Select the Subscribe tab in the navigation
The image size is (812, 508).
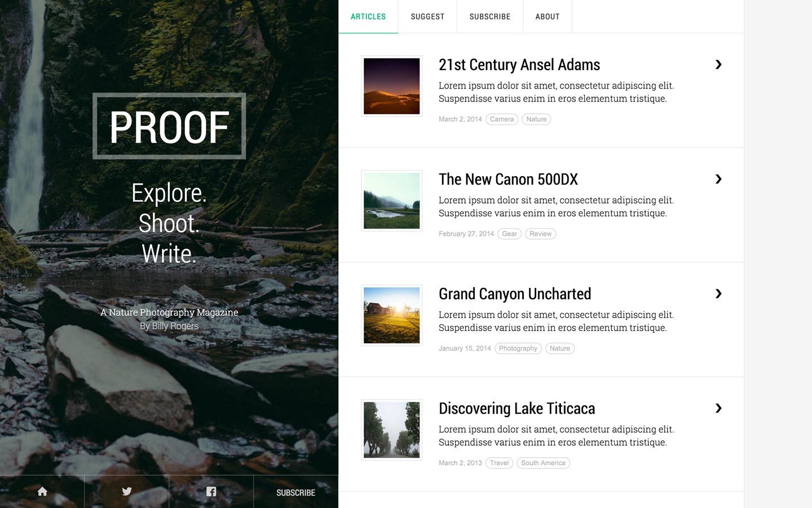(x=489, y=16)
